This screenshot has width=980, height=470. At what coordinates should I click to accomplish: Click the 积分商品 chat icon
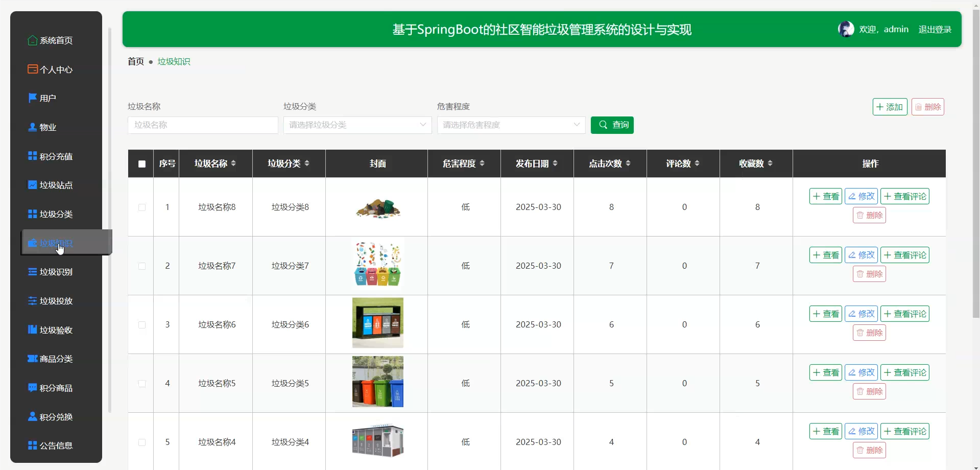coord(33,388)
